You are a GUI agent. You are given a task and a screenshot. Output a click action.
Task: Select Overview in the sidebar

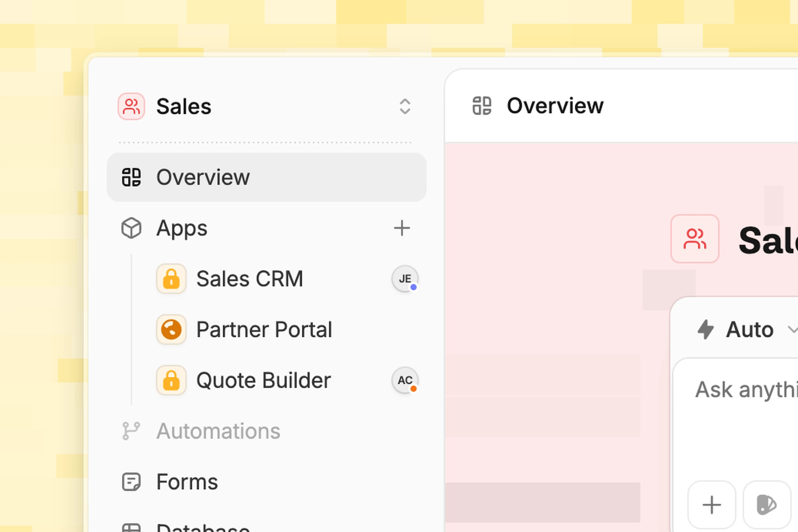[266, 177]
